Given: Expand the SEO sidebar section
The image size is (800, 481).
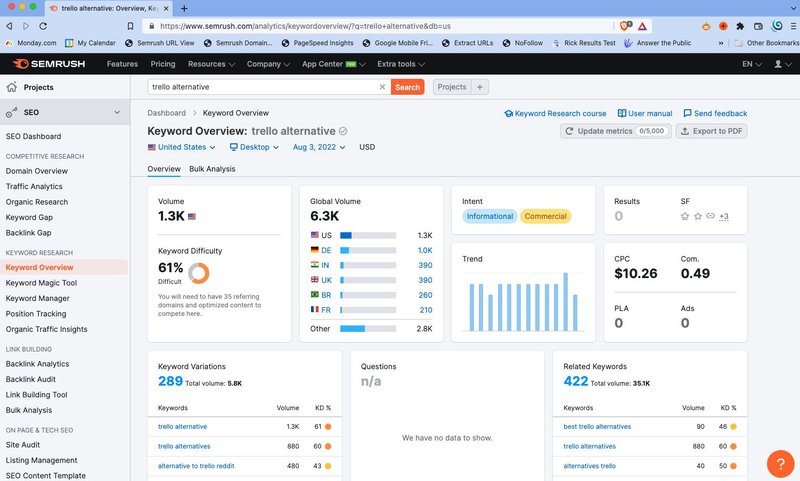Looking at the screenshot, I should 65,112.
